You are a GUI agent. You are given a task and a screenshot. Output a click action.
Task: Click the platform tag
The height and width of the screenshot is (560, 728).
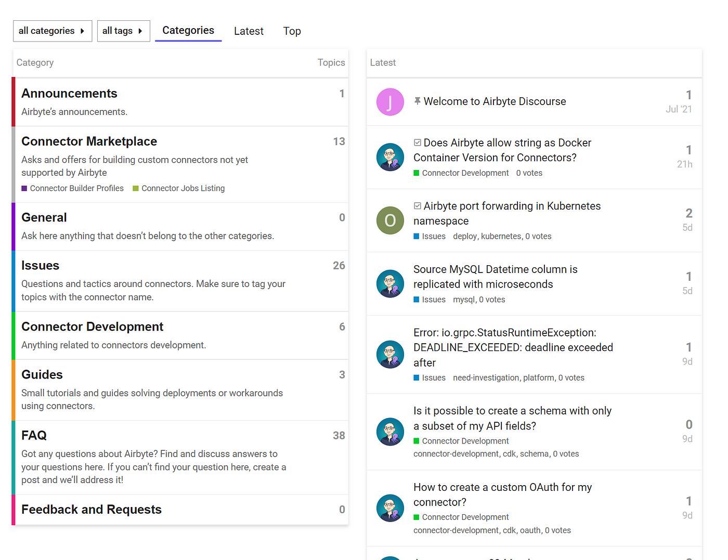(x=538, y=378)
